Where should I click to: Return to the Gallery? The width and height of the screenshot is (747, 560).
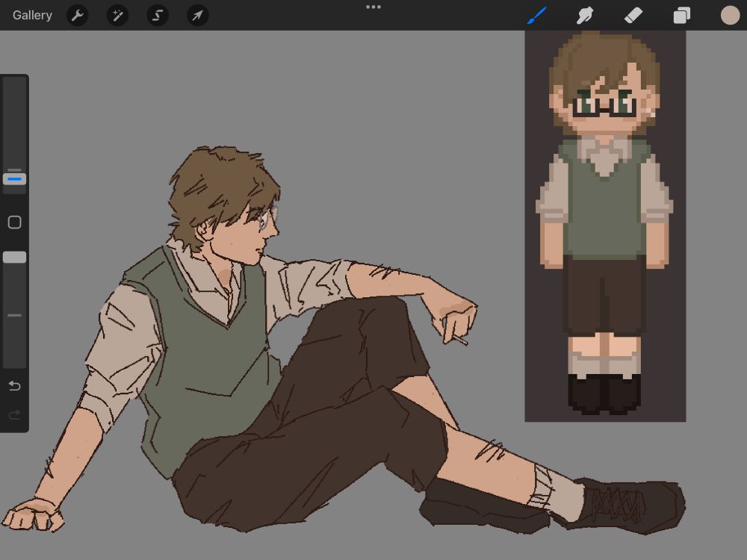(x=32, y=15)
